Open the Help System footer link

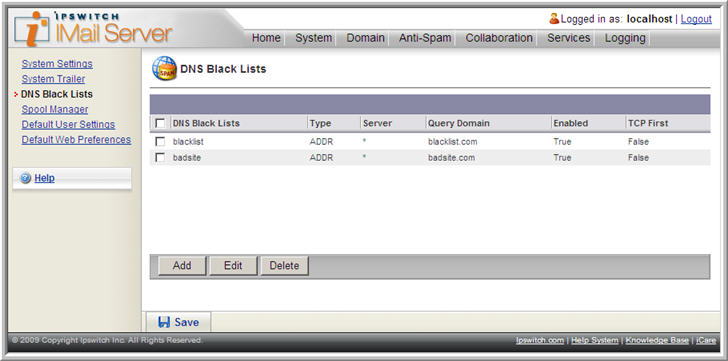point(595,340)
